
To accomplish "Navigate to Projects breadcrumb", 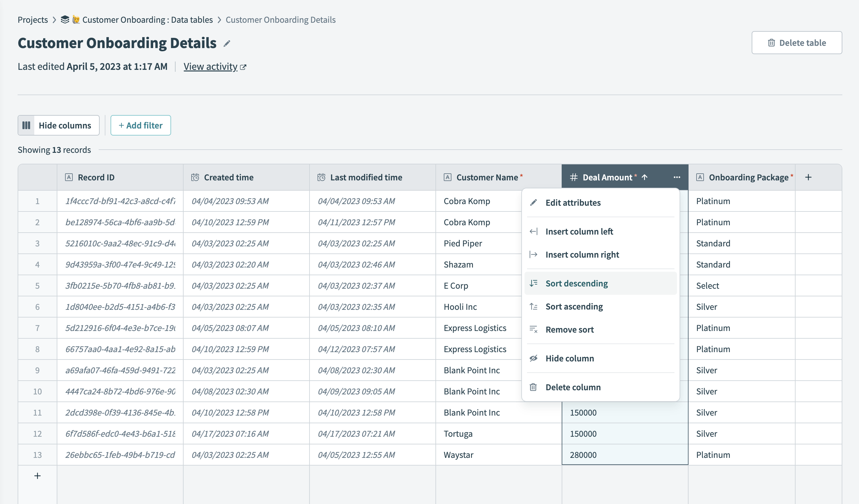I will coord(32,20).
